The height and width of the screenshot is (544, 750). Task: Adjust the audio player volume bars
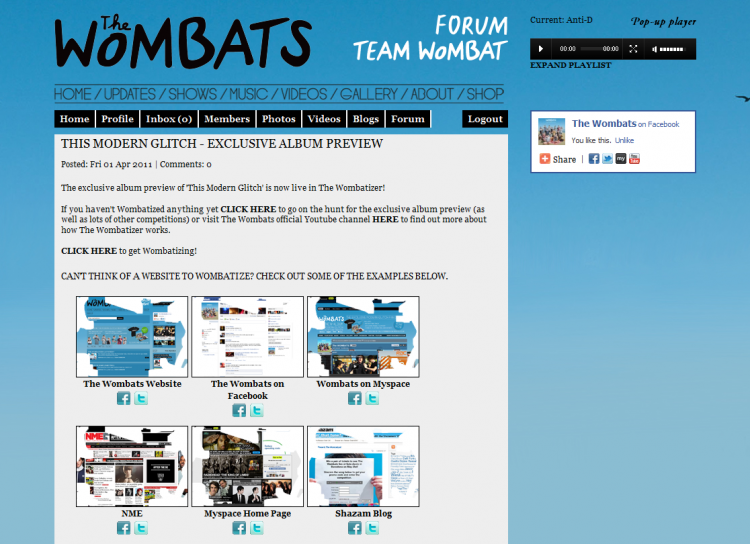[672, 49]
